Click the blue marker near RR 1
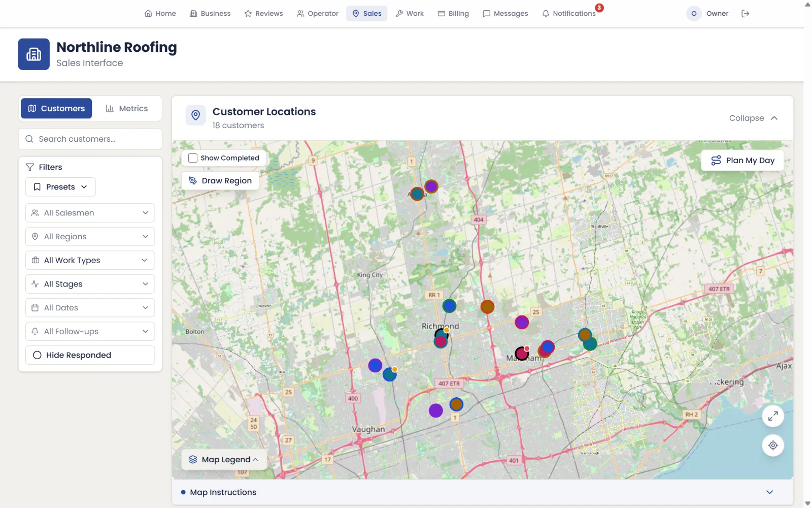The height and width of the screenshot is (508, 812). (449, 306)
